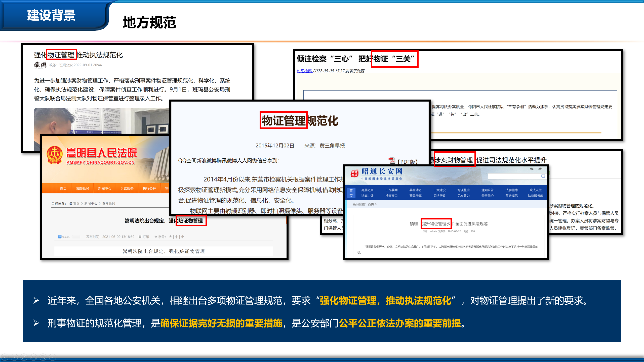Select 新闻中心 in orange court navigation
The image size is (644, 362).
tap(105, 189)
